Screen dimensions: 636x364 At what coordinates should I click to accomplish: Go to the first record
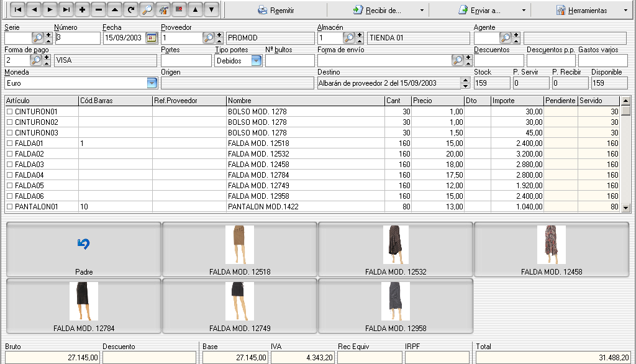[x=18, y=10]
